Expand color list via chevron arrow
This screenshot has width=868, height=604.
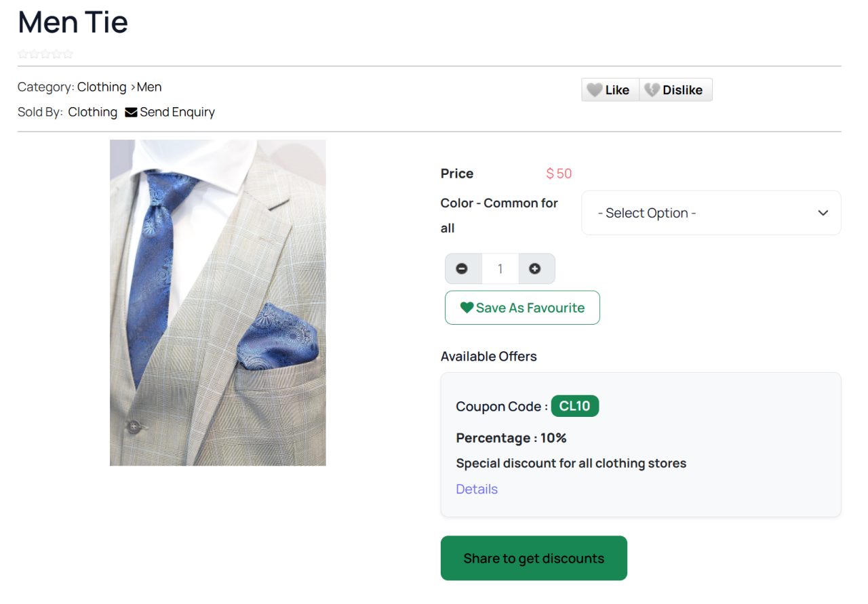tap(823, 213)
